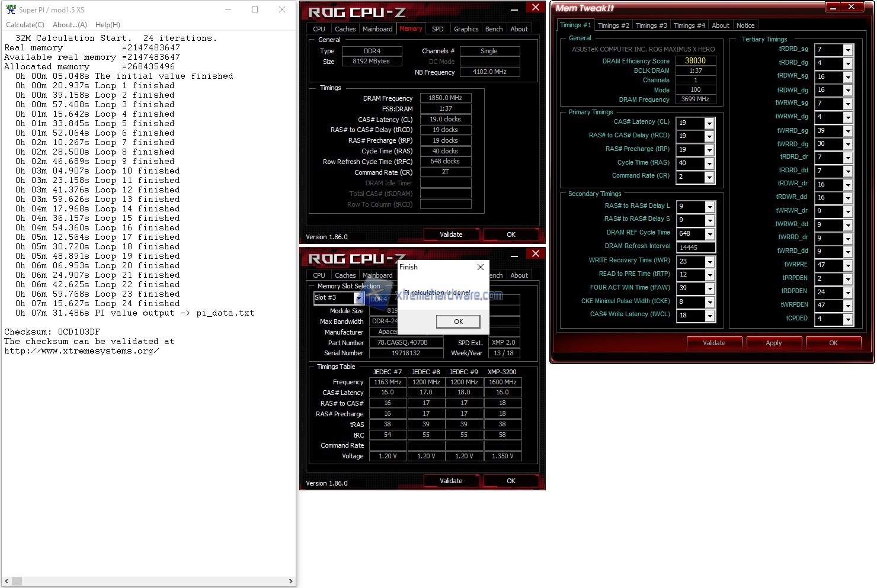The width and height of the screenshot is (877, 588).
Task: Click the left scroll arrow in Super PI
Action: point(6,581)
